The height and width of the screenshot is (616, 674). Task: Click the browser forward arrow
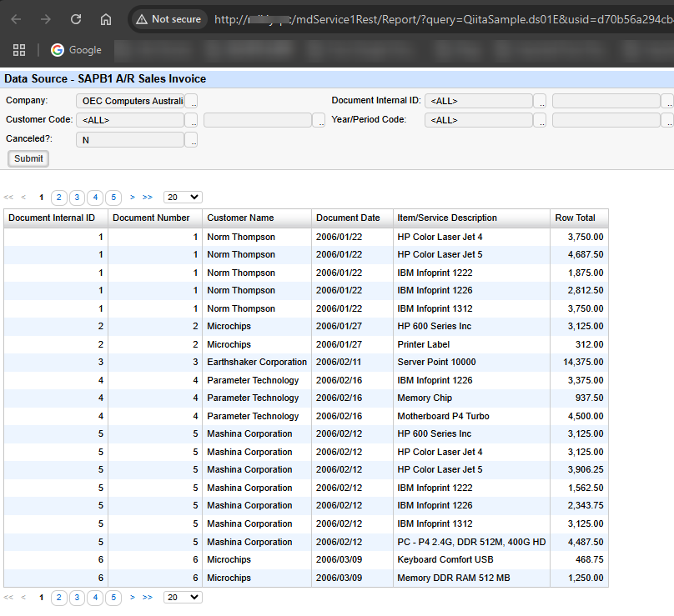point(46,19)
